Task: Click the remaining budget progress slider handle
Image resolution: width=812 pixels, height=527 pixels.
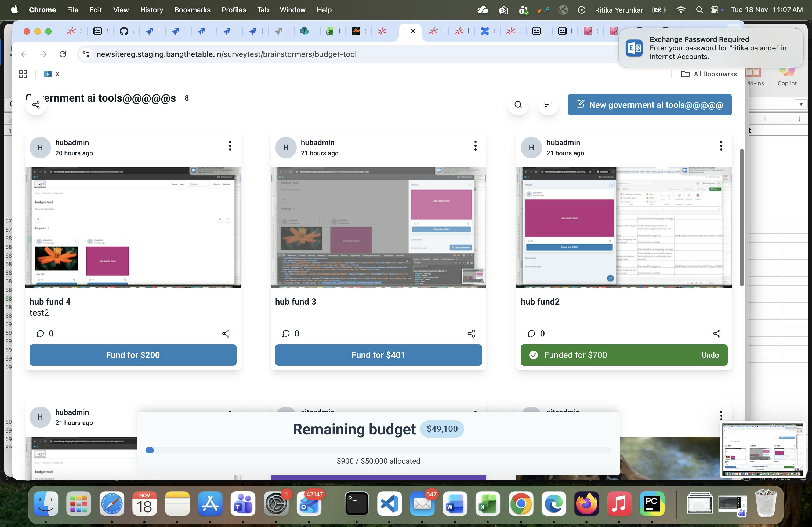Action: tap(150, 450)
